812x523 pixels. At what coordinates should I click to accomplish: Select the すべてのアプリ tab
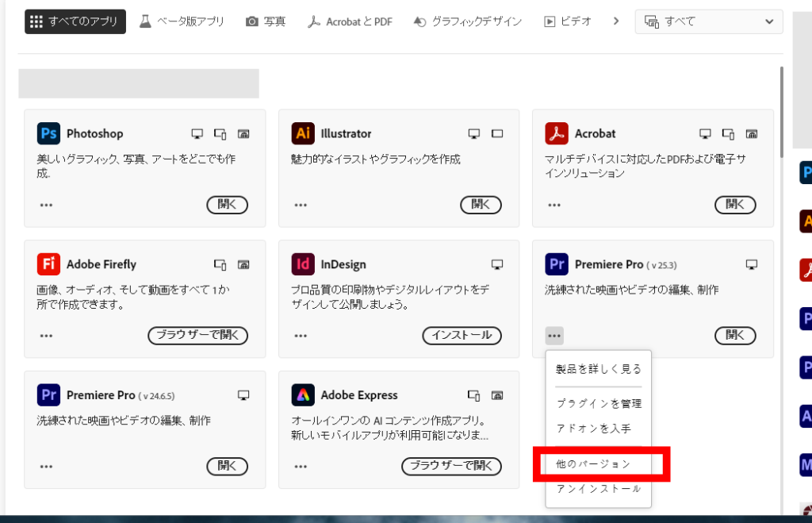[x=75, y=21]
